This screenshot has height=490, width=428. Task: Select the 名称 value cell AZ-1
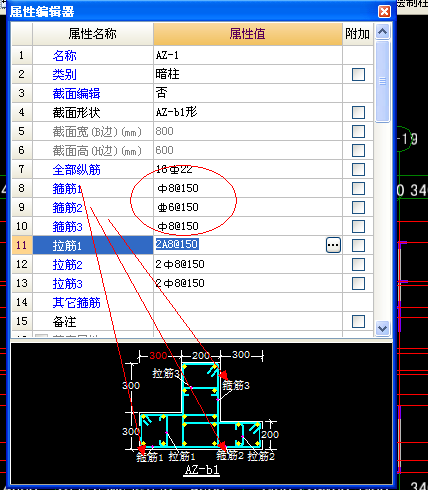click(248, 55)
